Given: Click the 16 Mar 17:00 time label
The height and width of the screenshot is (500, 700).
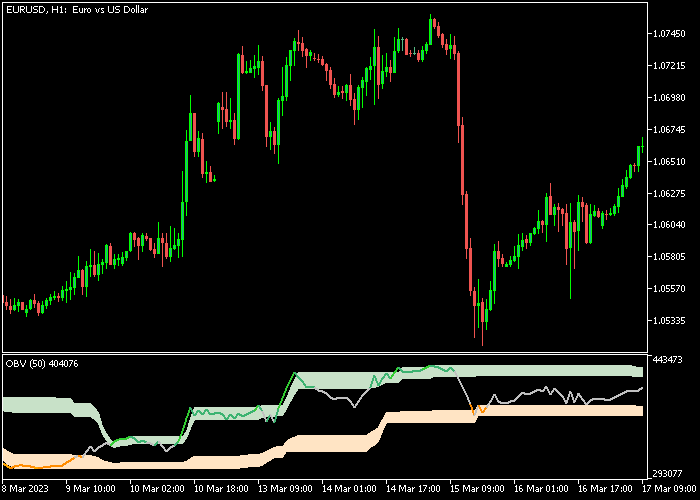Looking at the screenshot, I should [x=605, y=488].
